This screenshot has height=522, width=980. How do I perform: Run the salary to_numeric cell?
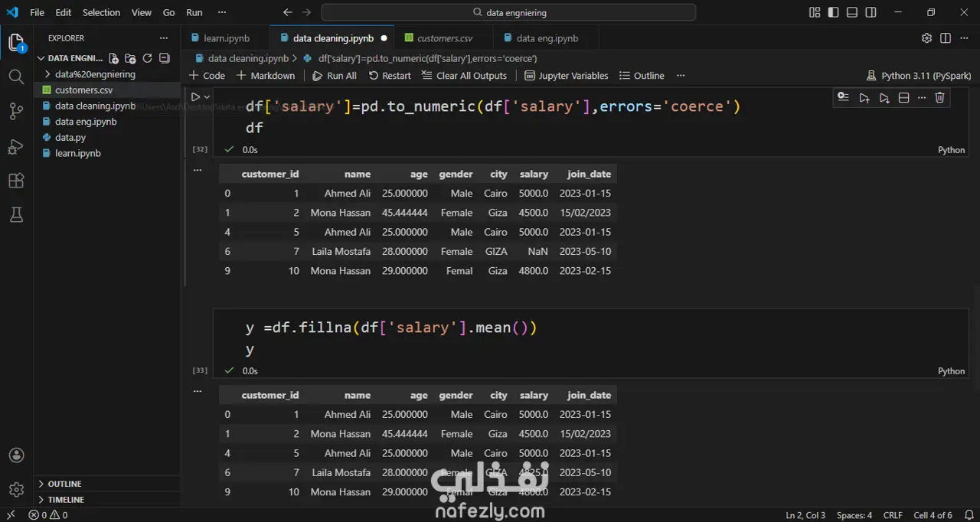pyautogui.click(x=195, y=97)
